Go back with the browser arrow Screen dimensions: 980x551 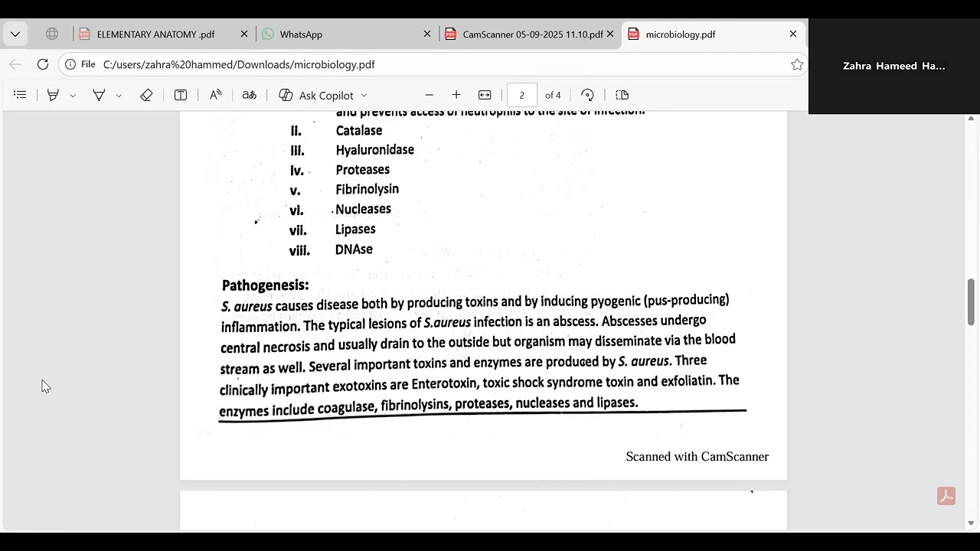(x=15, y=64)
